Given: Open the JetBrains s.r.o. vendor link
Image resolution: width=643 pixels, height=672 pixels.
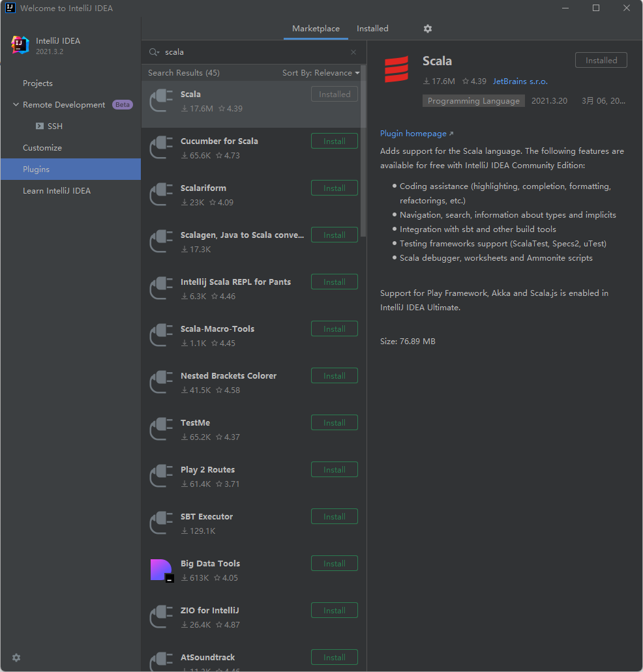Looking at the screenshot, I should pyautogui.click(x=520, y=81).
